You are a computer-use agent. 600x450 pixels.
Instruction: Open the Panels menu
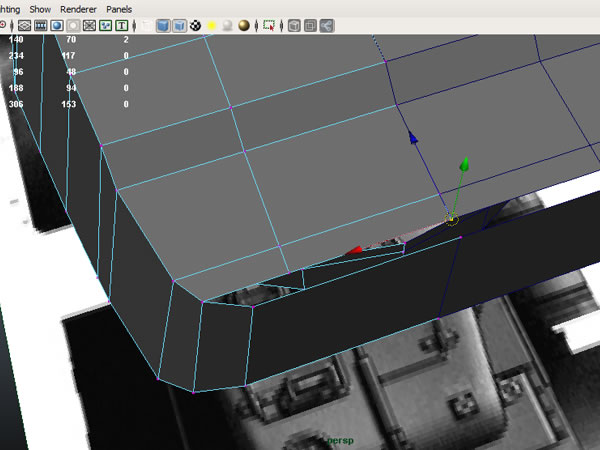[x=118, y=8]
